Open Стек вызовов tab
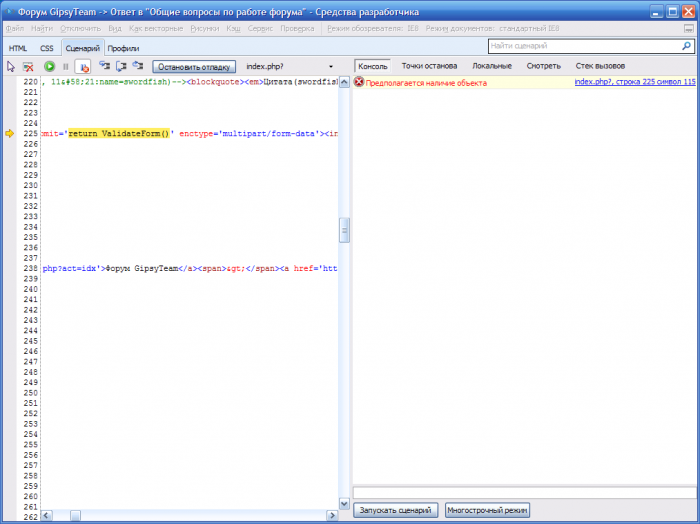700x524 pixels. tap(600, 66)
